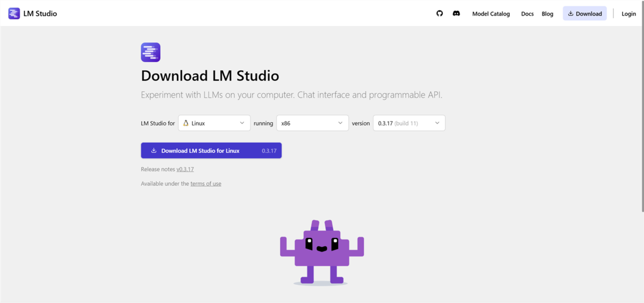
Task: Click the "Experiment with LLMs" subtitle text
Action: [x=291, y=95]
